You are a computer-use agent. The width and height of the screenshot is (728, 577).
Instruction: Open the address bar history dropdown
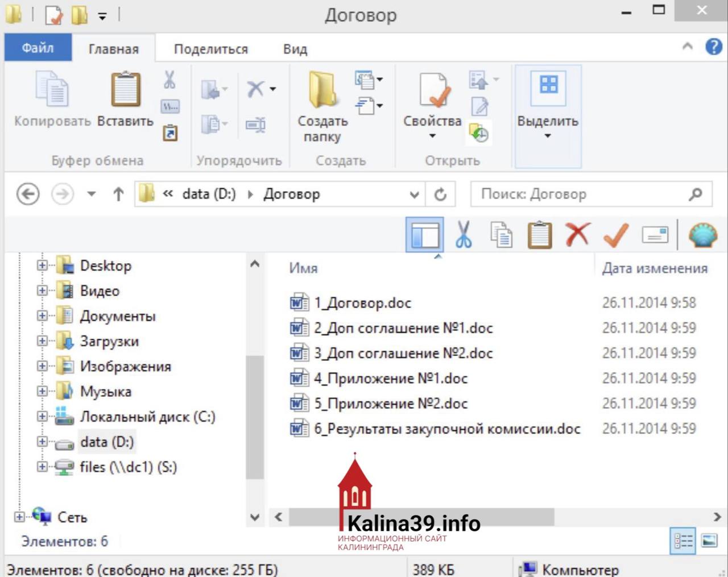click(414, 194)
